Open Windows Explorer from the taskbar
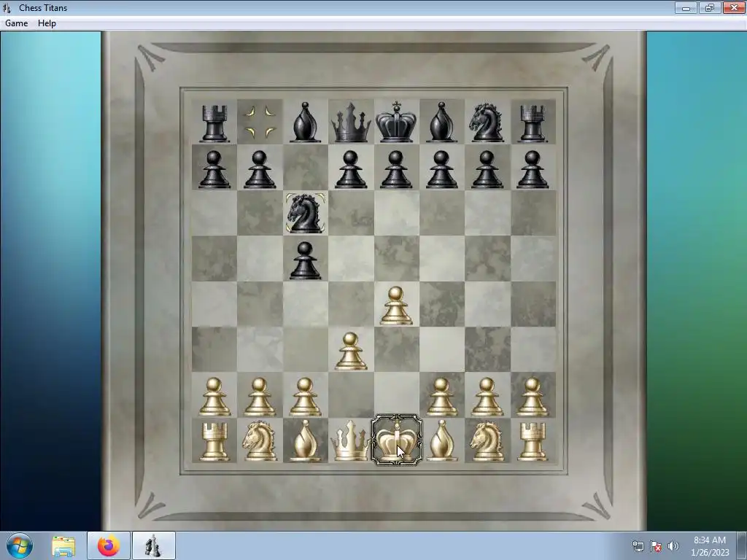The height and width of the screenshot is (560, 747). 63,545
